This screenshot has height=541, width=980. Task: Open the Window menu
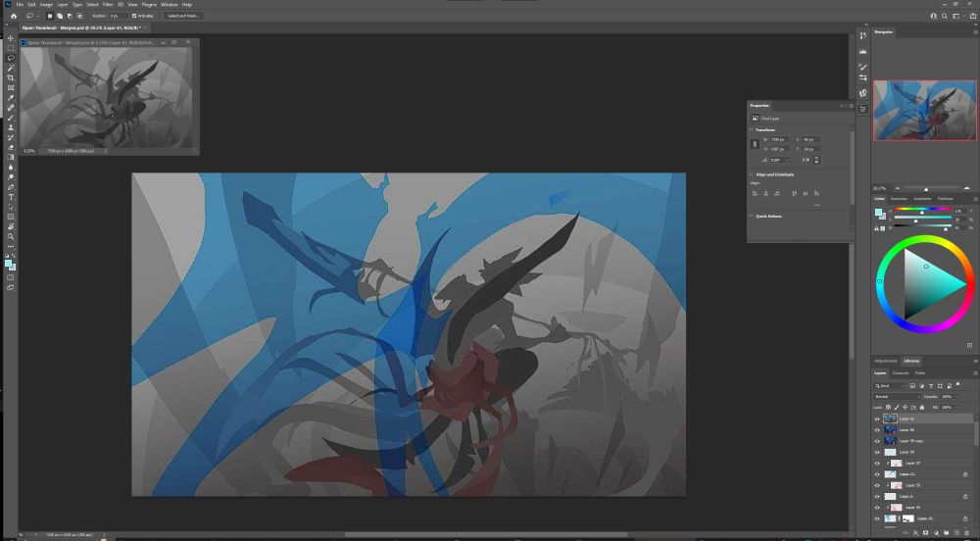click(x=169, y=4)
